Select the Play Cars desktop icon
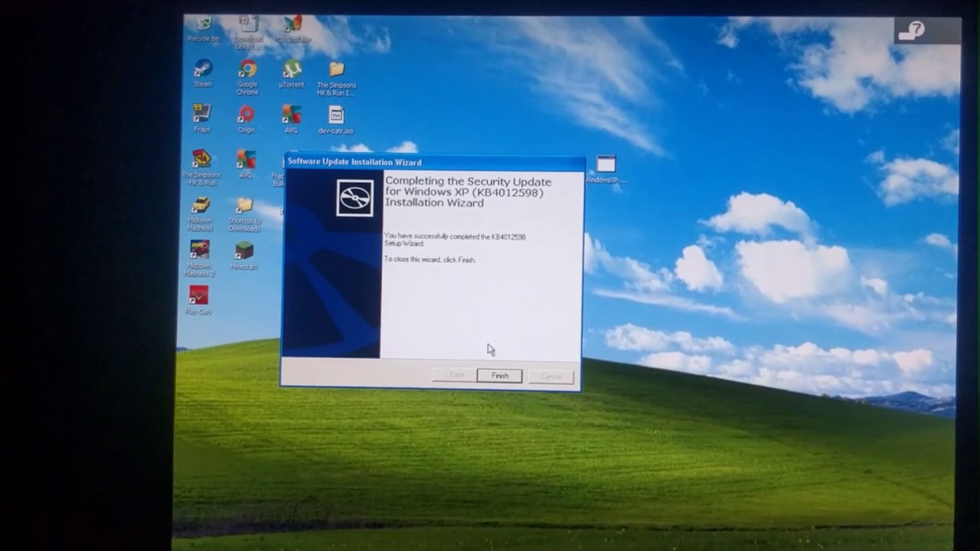The width and height of the screenshot is (980, 551). click(x=198, y=300)
